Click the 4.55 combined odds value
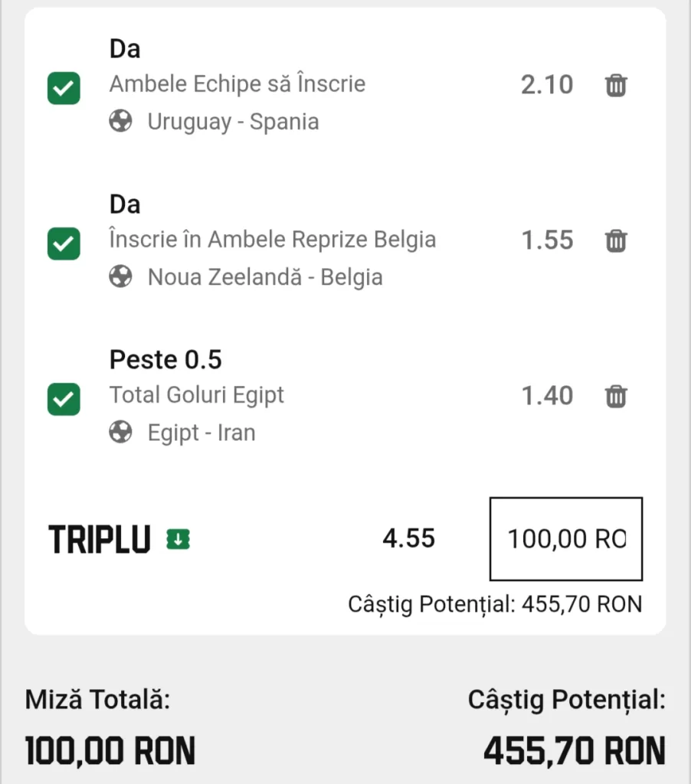Image resolution: width=691 pixels, height=784 pixels. click(409, 538)
